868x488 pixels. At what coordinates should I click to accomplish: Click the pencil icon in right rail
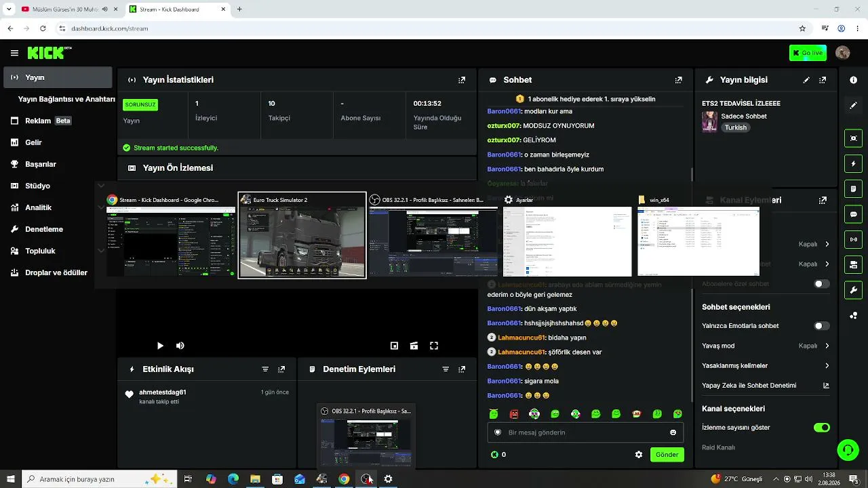(853, 105)
